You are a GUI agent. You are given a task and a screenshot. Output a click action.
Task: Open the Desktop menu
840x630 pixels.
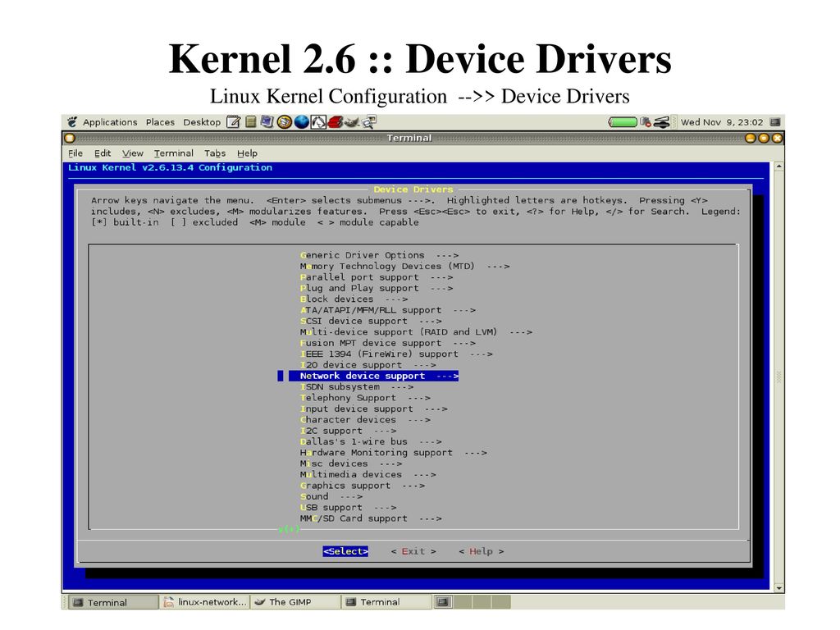pyautogui.click(x=202, y=122)
